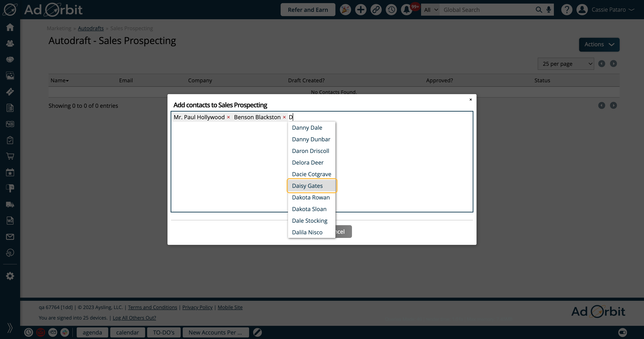Click the Global Search input field
Viewport: 644px width, 339px height.
click(487, 10)
